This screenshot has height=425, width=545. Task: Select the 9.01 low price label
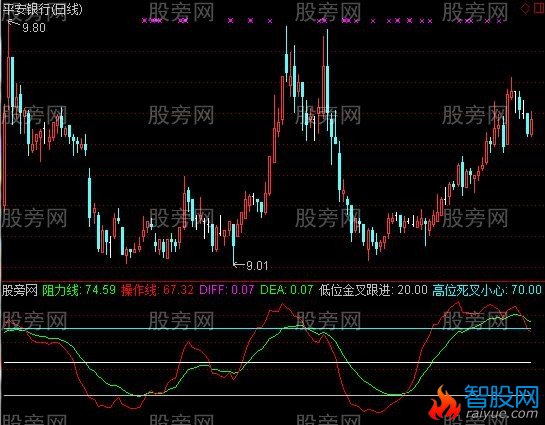(257, 266)
